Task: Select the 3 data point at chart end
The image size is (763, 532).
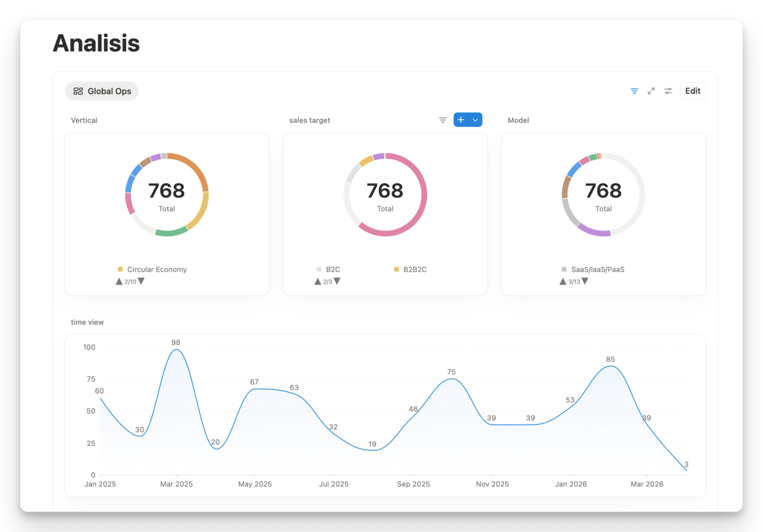Action: [686, 469]
